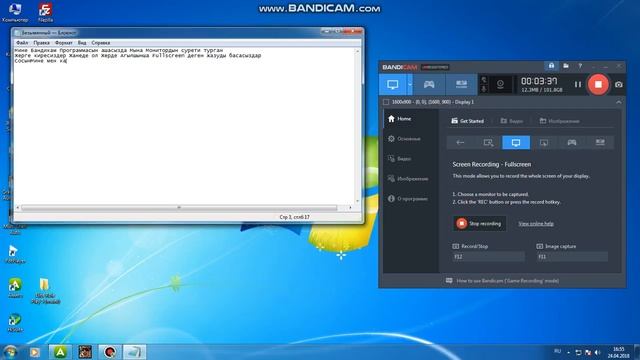
Task: Switch to the Видео tab next to Get Started
Action: click(x=512, y=121)
